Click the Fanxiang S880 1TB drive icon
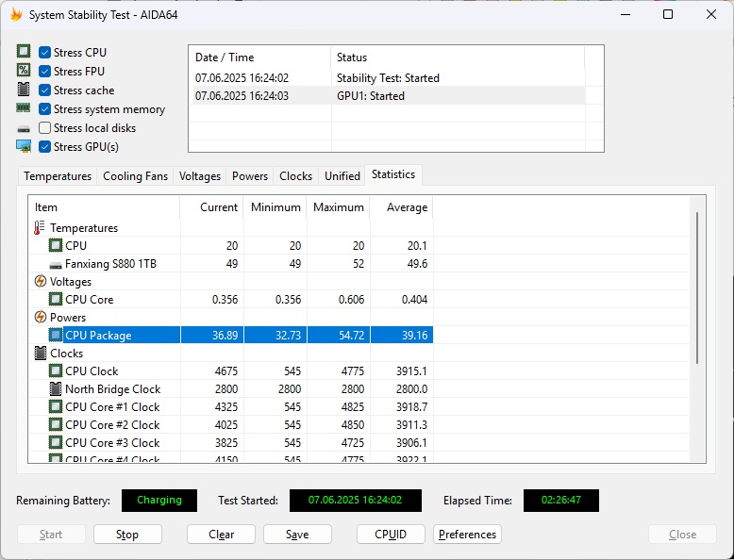The image size is (734, 560). pyautogui.click(x=56, y=264)
